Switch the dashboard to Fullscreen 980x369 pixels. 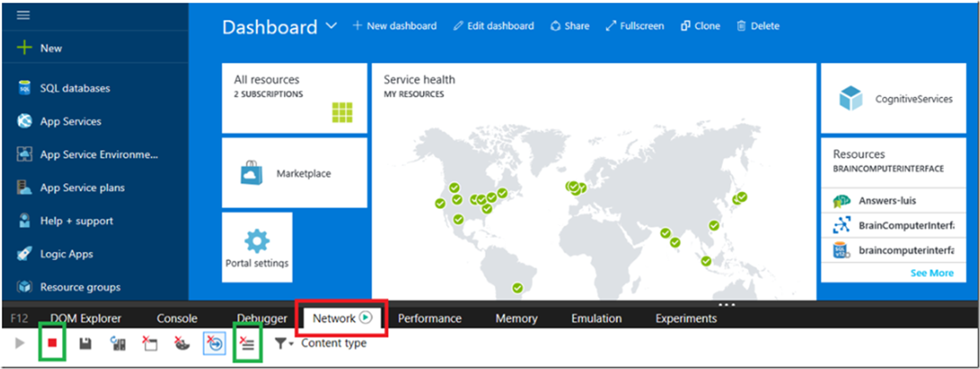pos(634,26)
